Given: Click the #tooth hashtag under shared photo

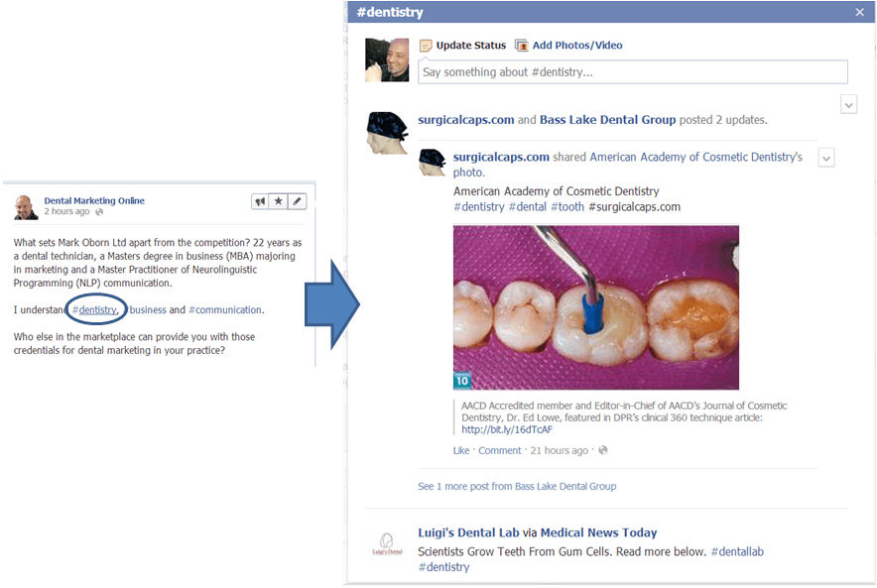Looking at the screenshot, I should (567, 207).
